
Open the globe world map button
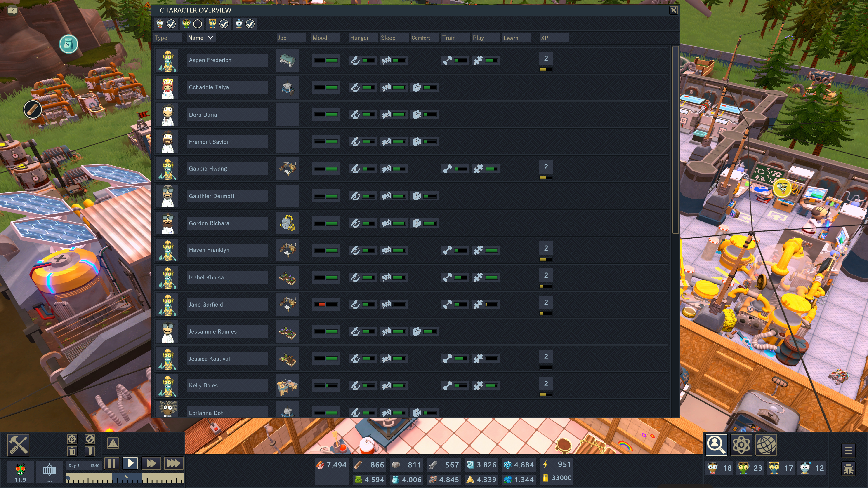766,445
